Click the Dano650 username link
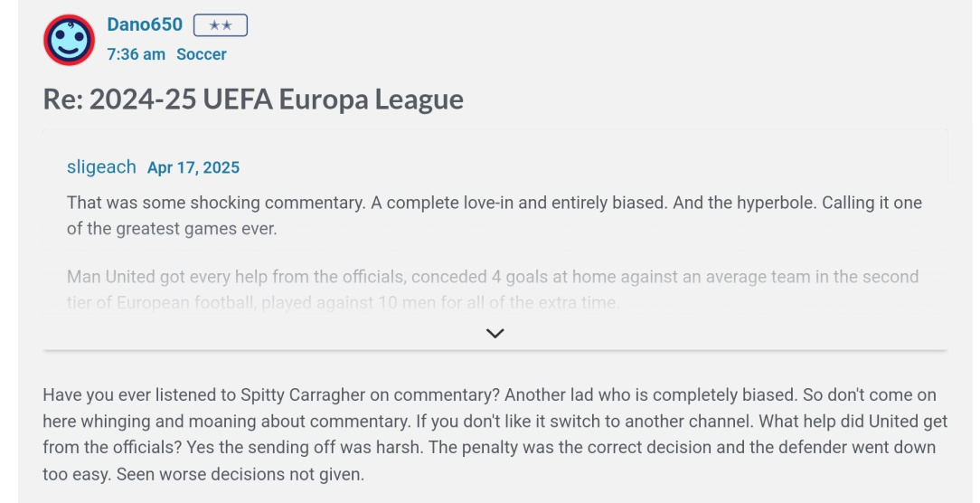Viewport: 980px width, 503px height. coord(145,24)
